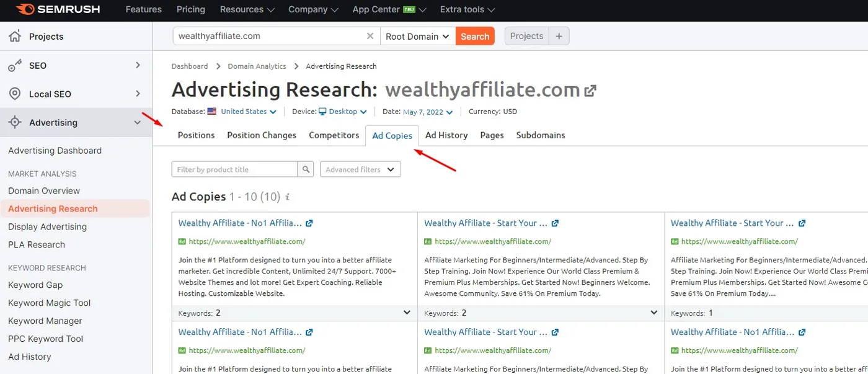Click the Semrush logo
The image size is (868, 374).
pyautogui.click(x=58, y=9)
